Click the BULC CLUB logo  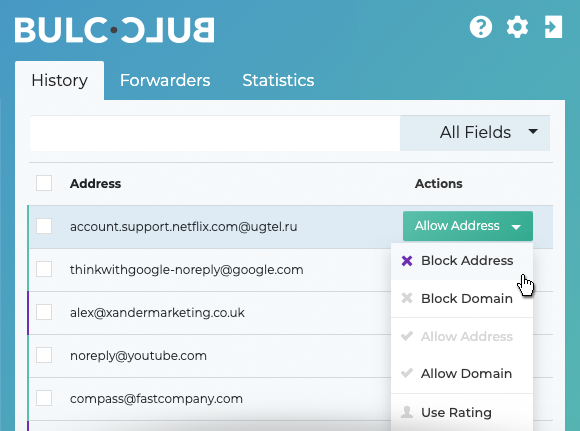pyautogui.click(x=114, y=30)
